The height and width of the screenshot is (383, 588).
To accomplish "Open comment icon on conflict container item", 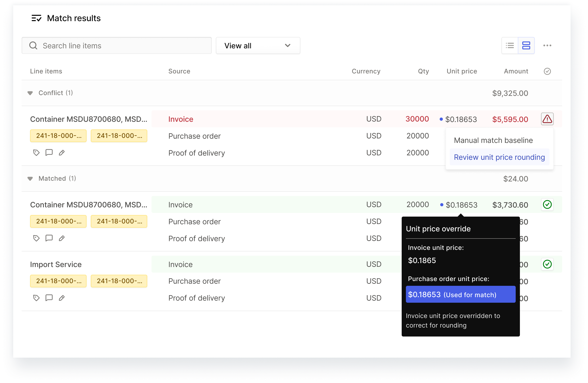I will coord(49,153).
